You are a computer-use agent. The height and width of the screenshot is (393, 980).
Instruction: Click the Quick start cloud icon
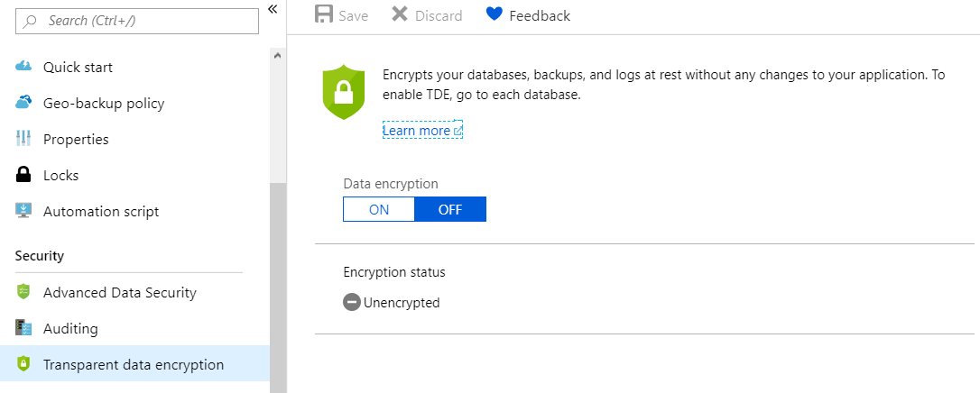[x=24, y=68]
